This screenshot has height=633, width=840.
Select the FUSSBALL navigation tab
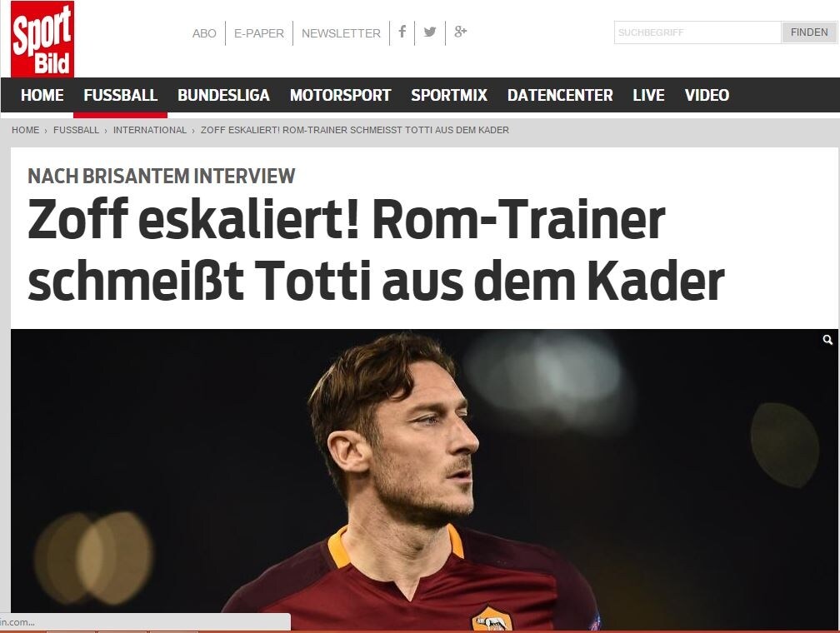[121, 95]
